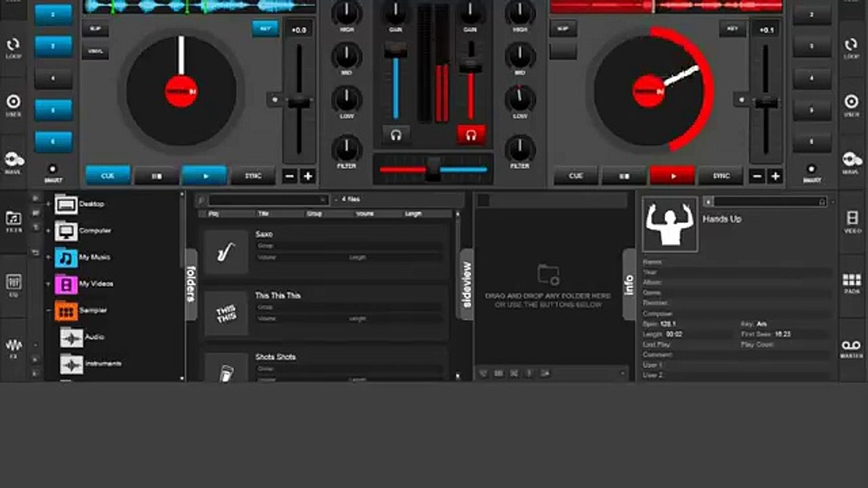Click the left deck SYNC button
This screenshot has height=488, width=868.
pyautogui.click(x=253, y=176)
